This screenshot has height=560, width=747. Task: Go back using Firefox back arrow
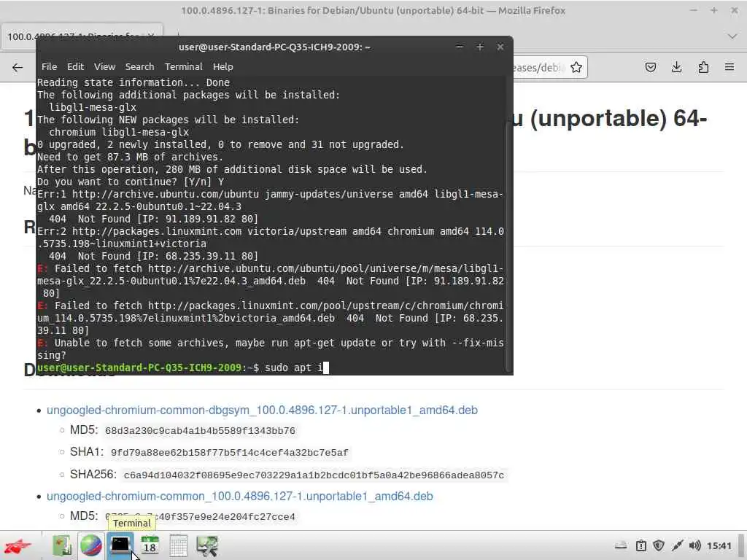pos(18,67)
